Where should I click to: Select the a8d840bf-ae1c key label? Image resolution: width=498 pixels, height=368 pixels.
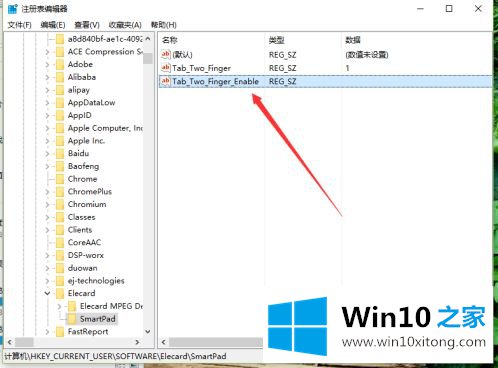point(105,39)
